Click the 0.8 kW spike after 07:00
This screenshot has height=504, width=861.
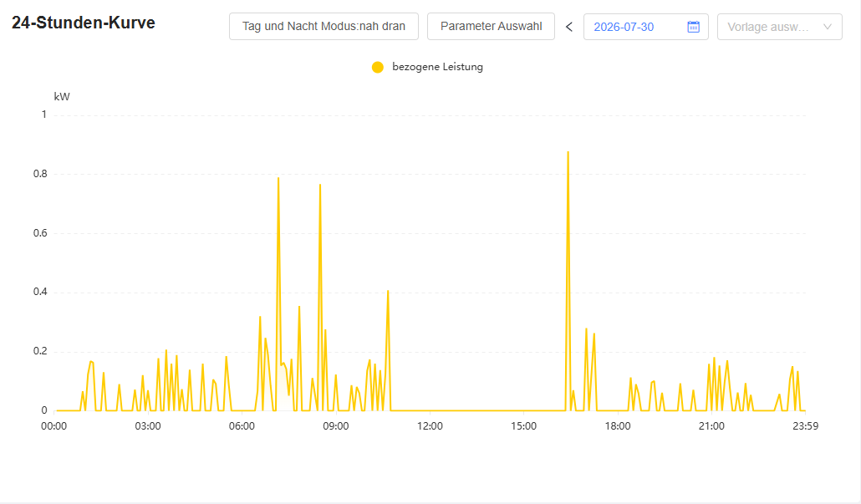[x=278, y=178]
